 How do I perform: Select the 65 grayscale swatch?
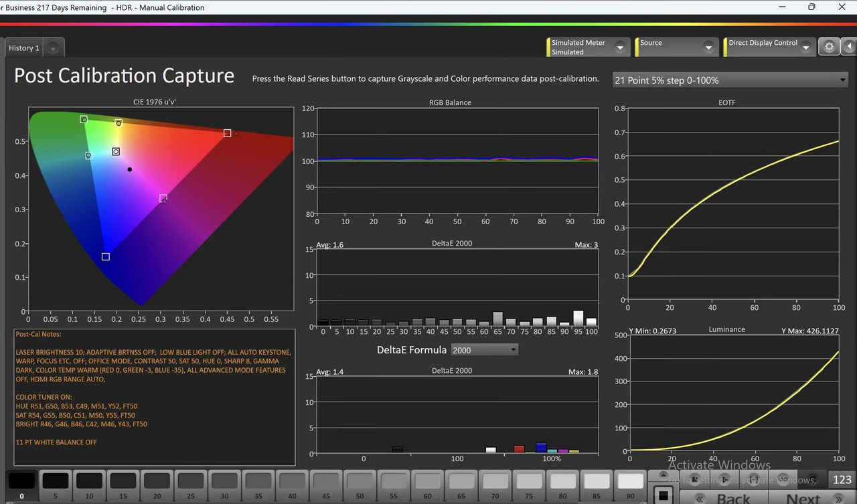pos(461,485)
